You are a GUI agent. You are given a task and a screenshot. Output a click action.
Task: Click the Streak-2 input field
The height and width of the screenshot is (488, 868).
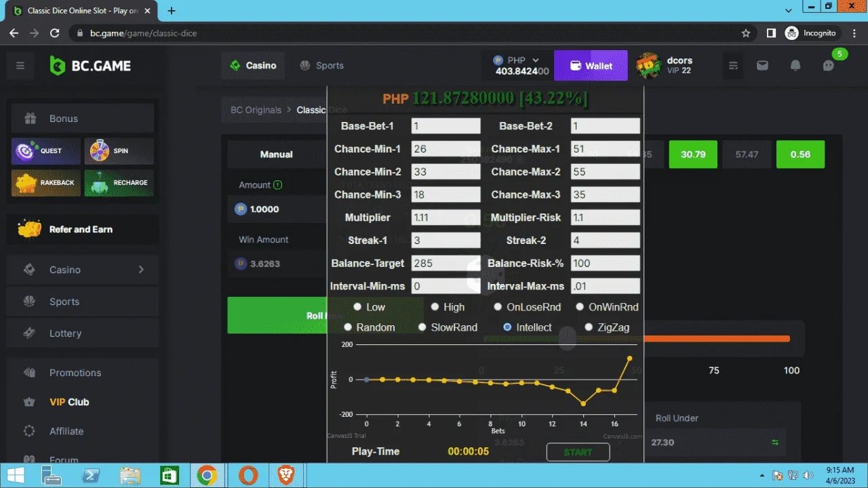coord(606,240)
